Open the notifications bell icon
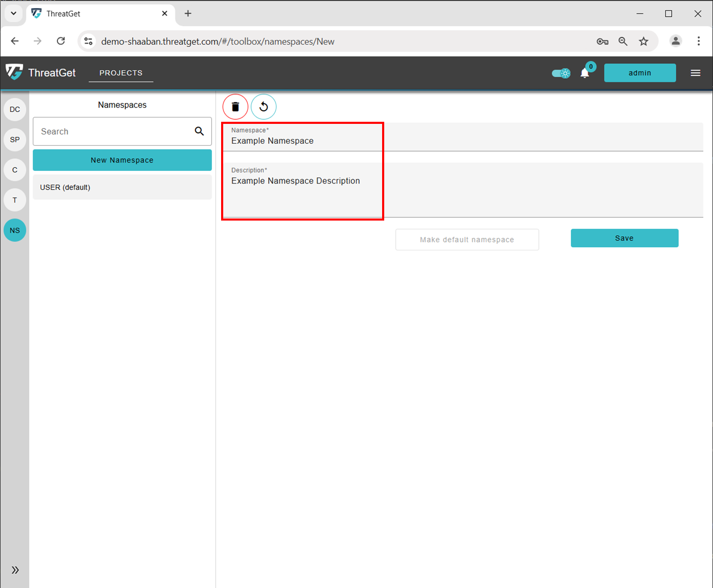 (x=585, y=73)
